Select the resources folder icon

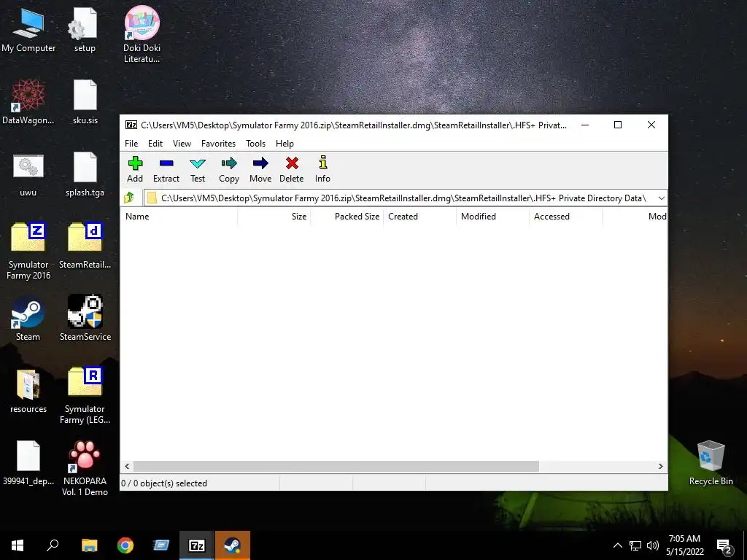coord(28,391)
